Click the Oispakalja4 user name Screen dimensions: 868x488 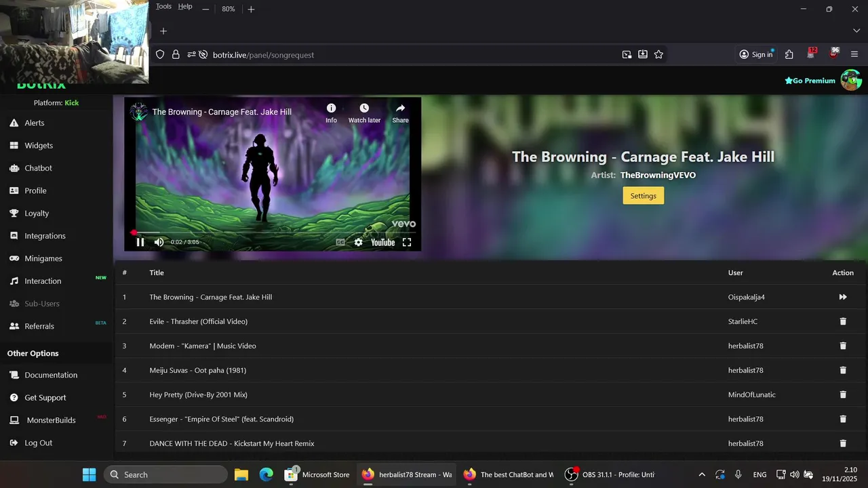[x=746, y=297]
